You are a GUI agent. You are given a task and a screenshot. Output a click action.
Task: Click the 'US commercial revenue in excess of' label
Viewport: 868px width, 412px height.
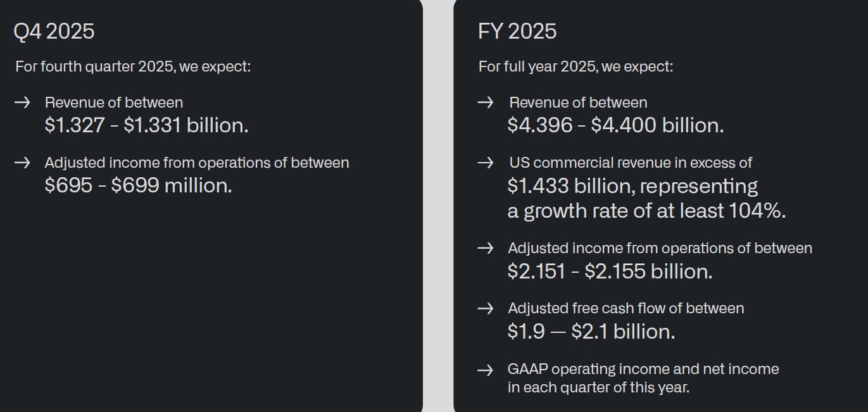[x=631, y=163]
